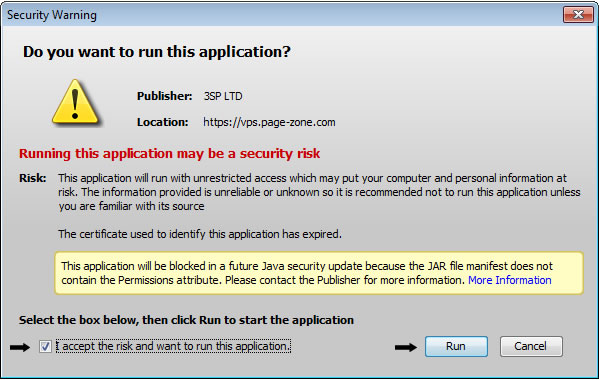Click the Security Warning title text

pyautogui.click(x=52, y=15)
